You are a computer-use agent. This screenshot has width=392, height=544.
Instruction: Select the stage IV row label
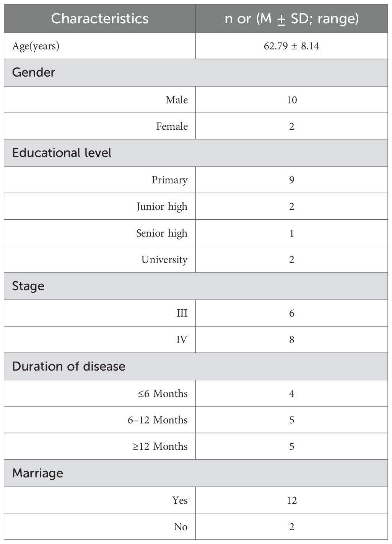pos(182,340)
